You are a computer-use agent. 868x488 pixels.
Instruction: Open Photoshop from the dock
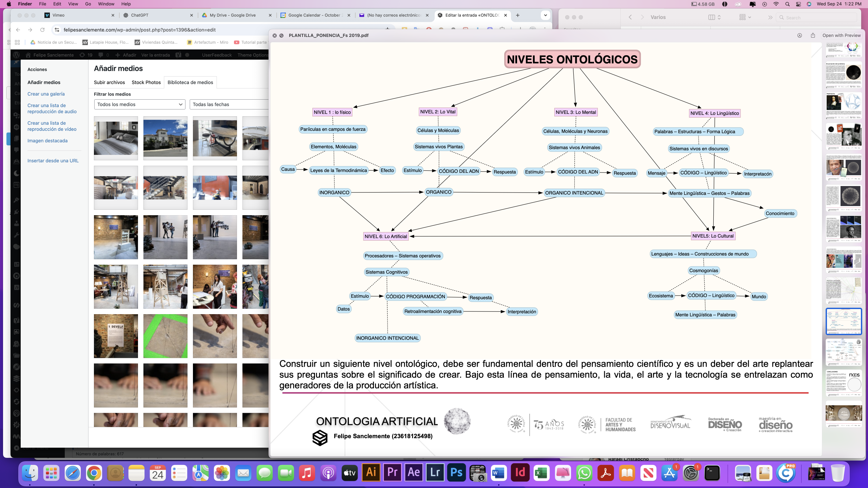pos(456,472)
